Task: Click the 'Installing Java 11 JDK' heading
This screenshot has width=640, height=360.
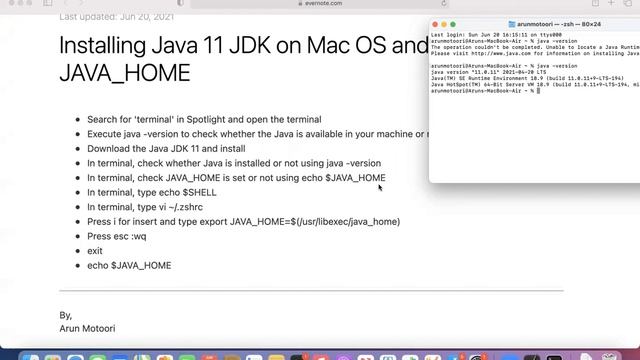Action: point(244,45)
